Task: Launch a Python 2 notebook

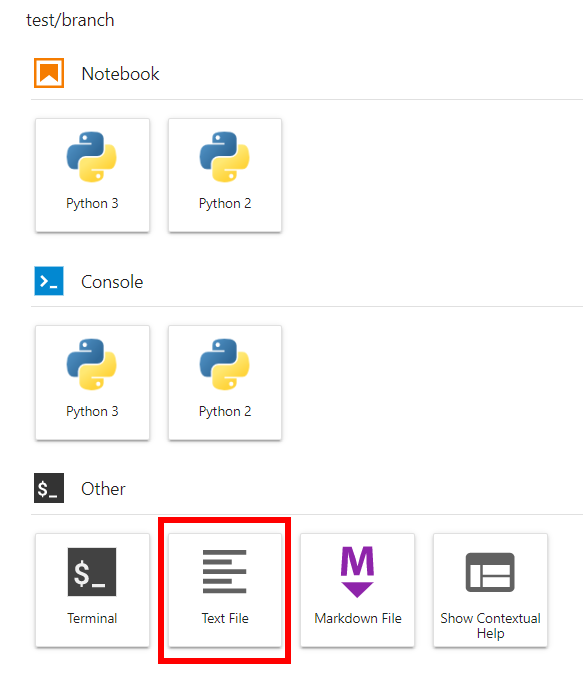Action: 225,175
